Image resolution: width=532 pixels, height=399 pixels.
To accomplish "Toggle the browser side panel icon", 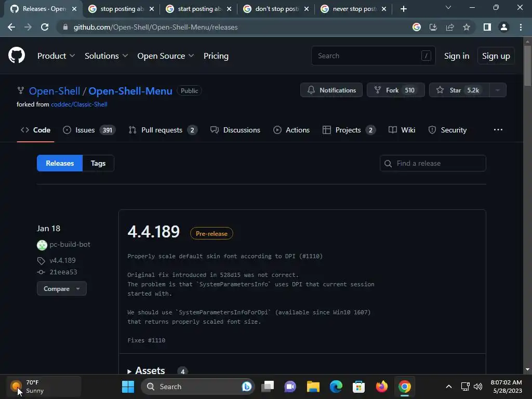I will tap(487, 27).
